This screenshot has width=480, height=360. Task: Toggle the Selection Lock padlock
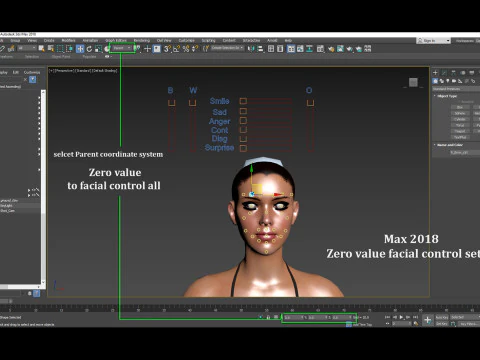(x=268, y=317)
